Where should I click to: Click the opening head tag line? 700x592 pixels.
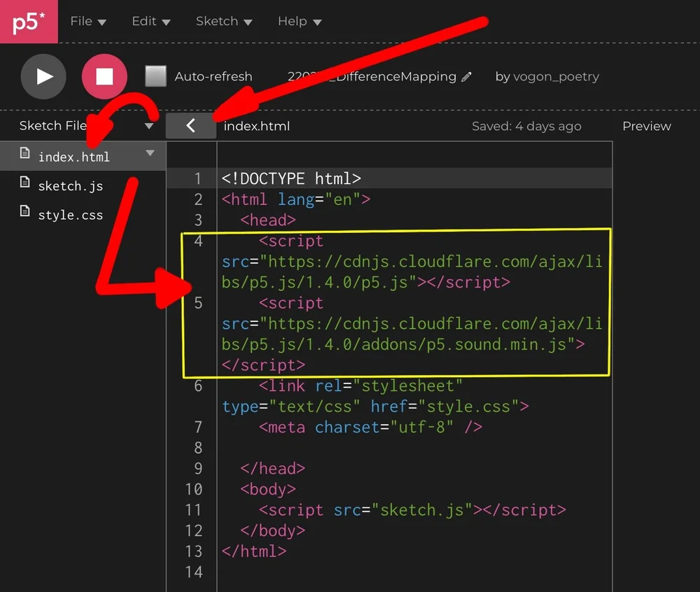(x=268, y=220)
